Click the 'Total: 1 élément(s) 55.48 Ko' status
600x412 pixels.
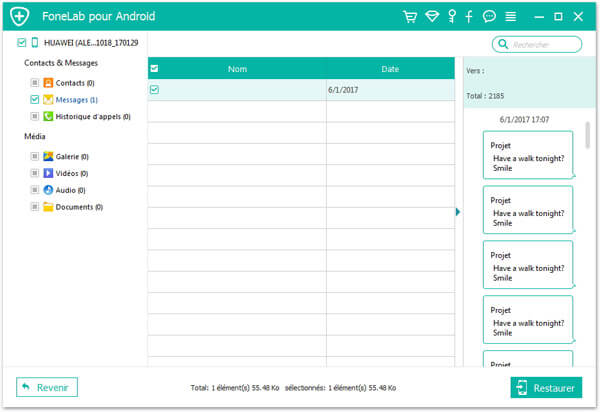coord(235,388)
